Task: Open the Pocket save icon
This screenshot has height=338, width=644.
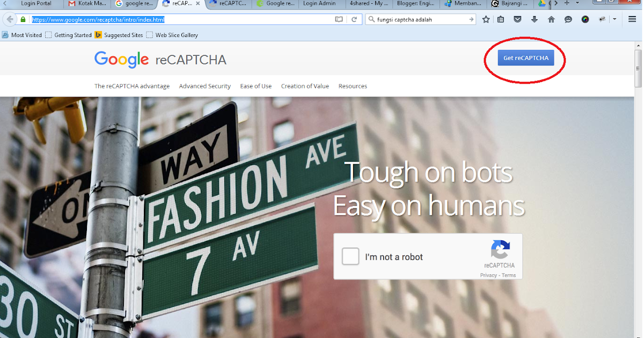Action: 517,19
